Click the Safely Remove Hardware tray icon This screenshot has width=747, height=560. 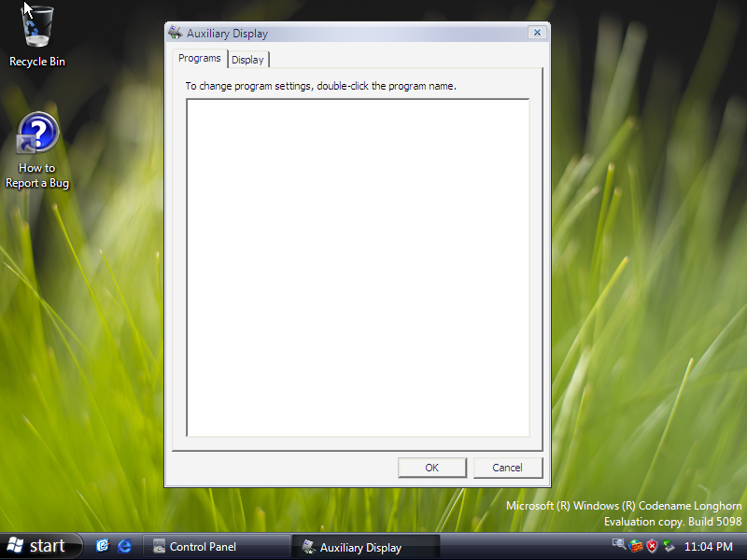tap(669, 546)
